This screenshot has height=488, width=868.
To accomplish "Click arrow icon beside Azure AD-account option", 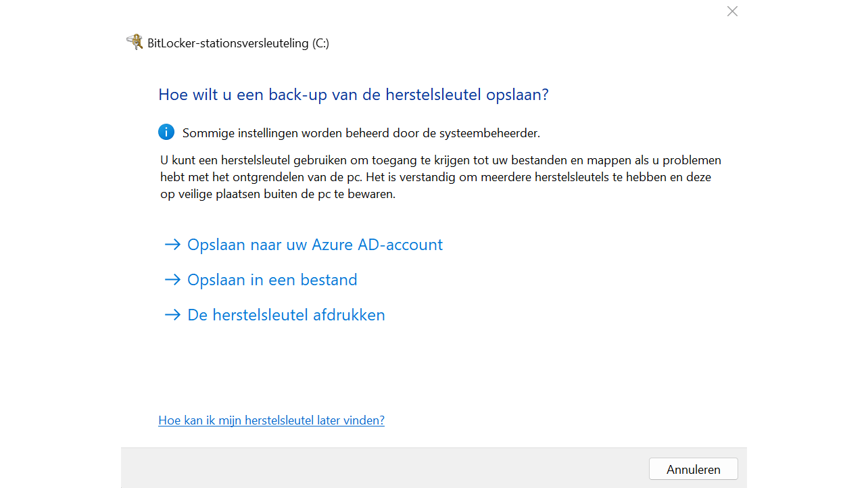I will pyautogui.click(x=172, y=245).
